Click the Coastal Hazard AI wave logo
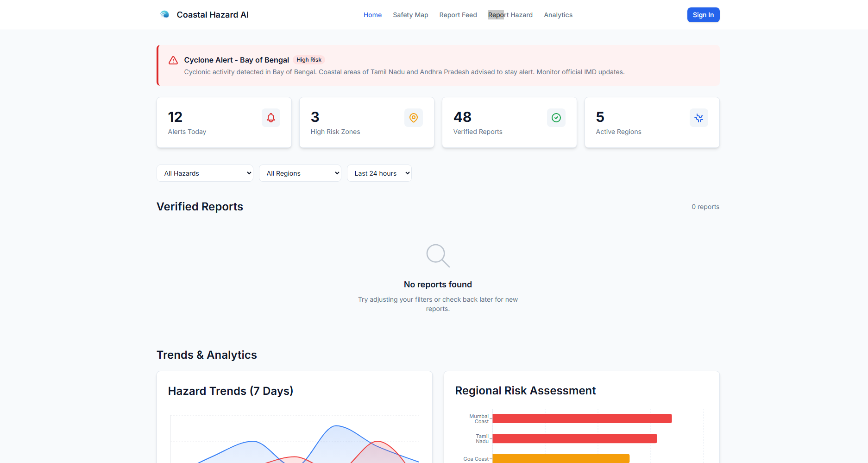The width and height of the screenshot is (868, 463). pos(164,14)
